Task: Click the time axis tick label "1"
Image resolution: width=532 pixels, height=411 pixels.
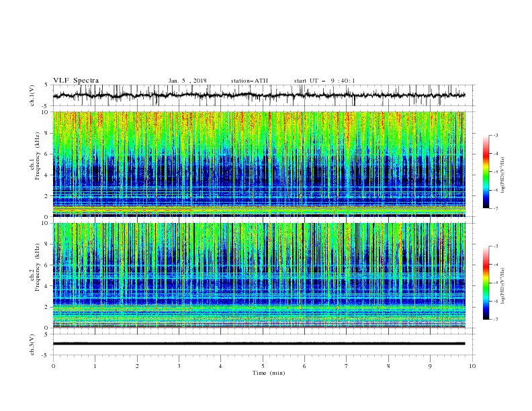Action: click(x=95, y=366)
